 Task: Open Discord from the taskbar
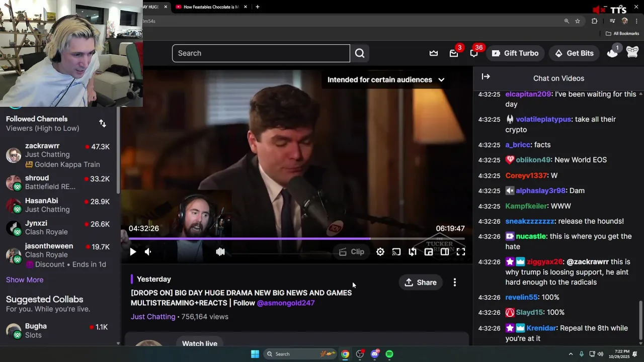click(x=375, y=354)
